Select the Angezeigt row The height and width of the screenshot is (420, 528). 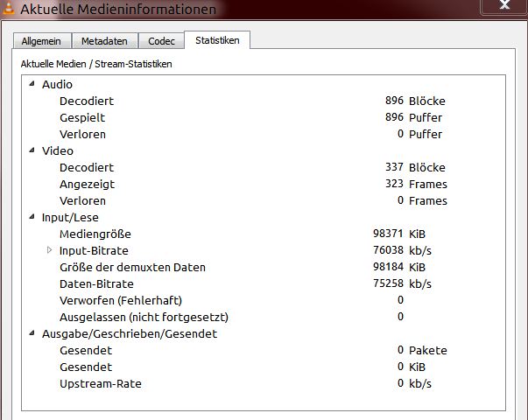(264, 184)
